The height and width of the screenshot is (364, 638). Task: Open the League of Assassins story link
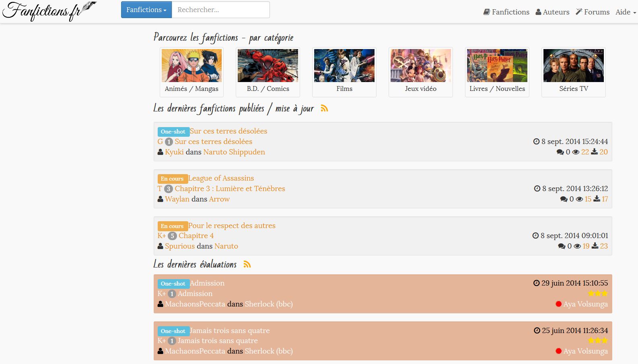click(x=221, y=178)
